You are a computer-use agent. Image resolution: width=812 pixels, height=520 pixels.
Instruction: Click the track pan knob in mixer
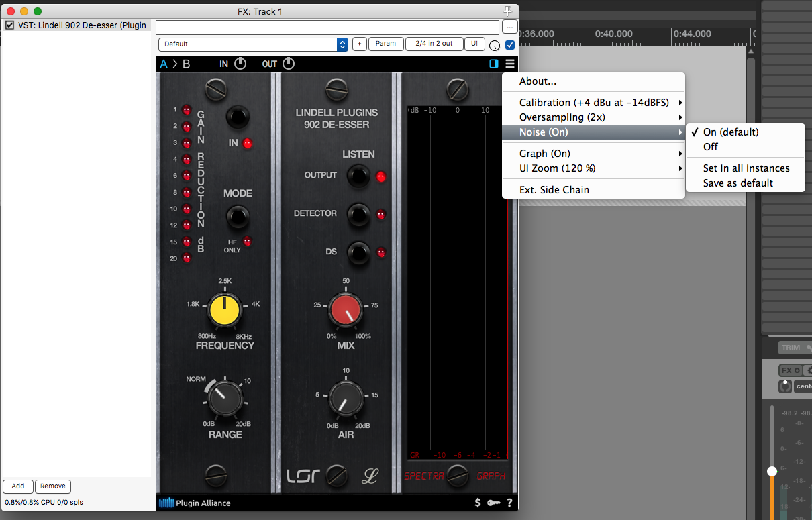[x=784, y=386]
